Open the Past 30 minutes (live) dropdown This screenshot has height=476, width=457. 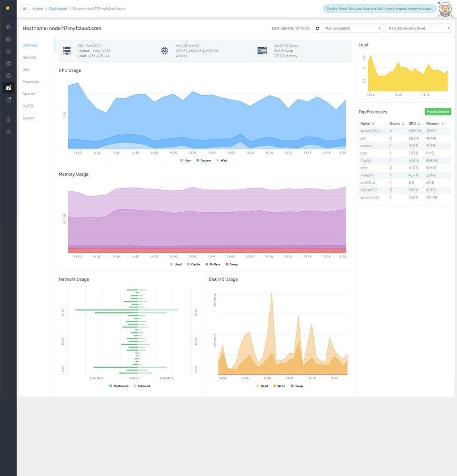tap(417, 29)
